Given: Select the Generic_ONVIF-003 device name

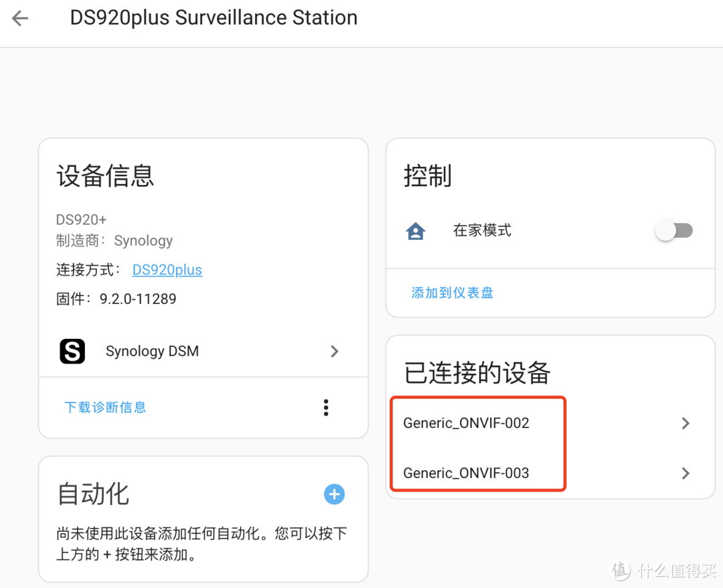Looking at the screenshot, I should [466, 473].
